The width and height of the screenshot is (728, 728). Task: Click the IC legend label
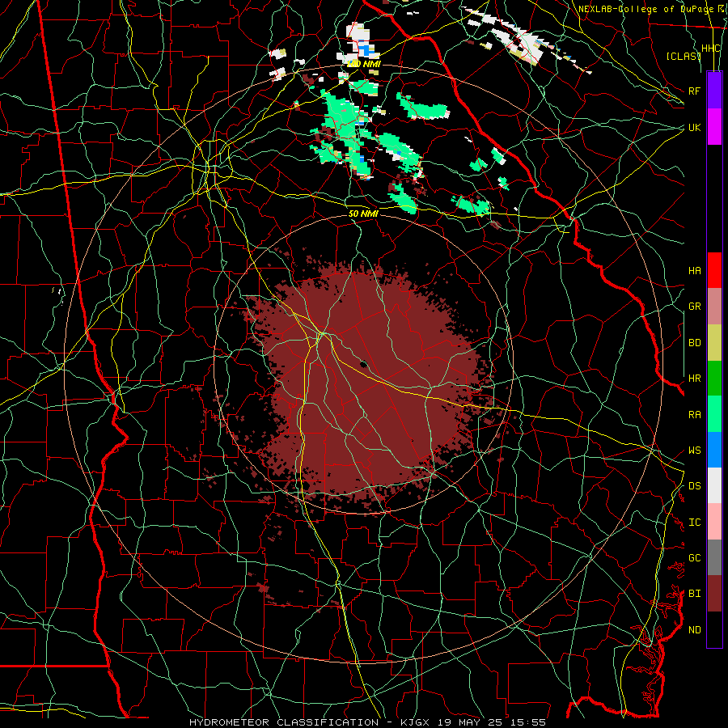click(x=694, y=523)
